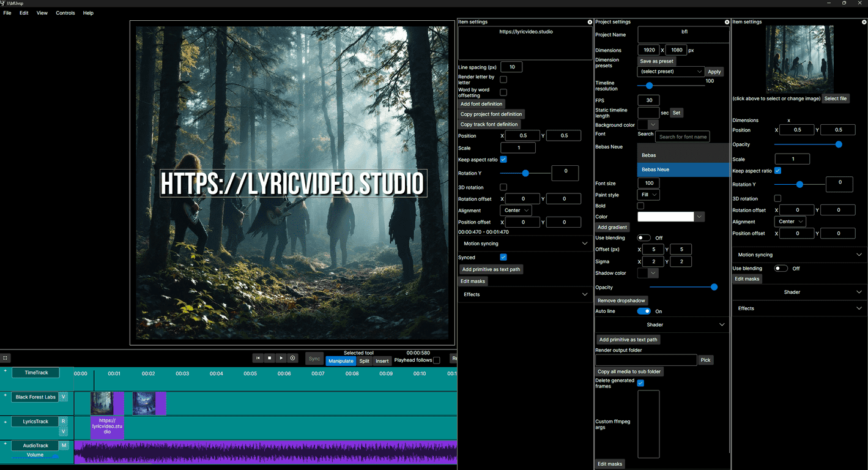
Task: Open the Alignment dropdown set to Center
Action: (516, 210)
